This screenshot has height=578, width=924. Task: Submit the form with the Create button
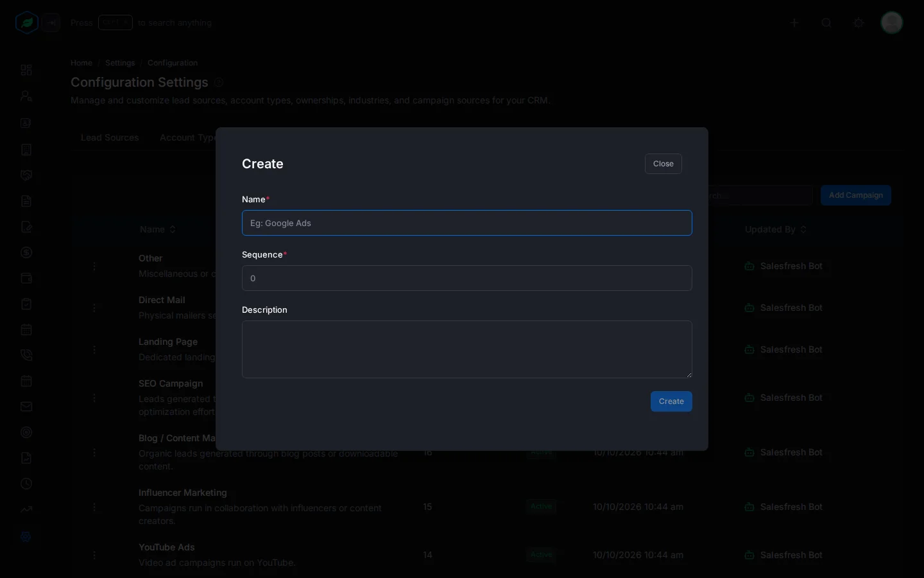click(x=671, y=401)
